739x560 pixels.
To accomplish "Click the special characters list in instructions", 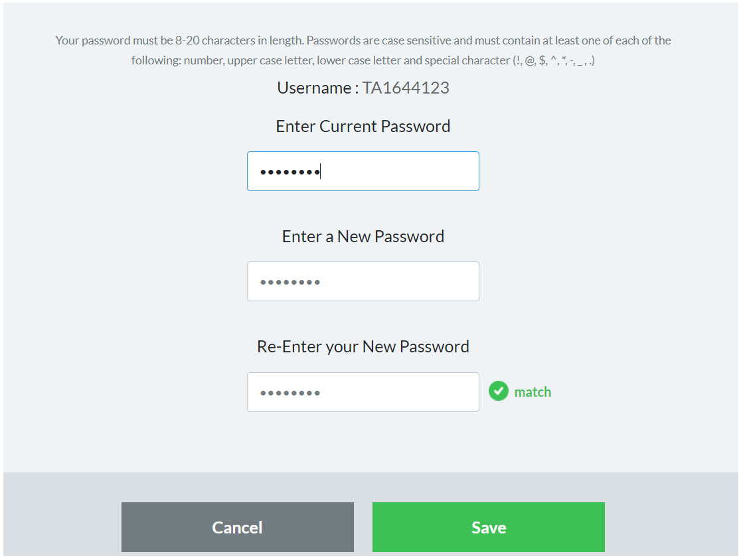I will [552, 60].
